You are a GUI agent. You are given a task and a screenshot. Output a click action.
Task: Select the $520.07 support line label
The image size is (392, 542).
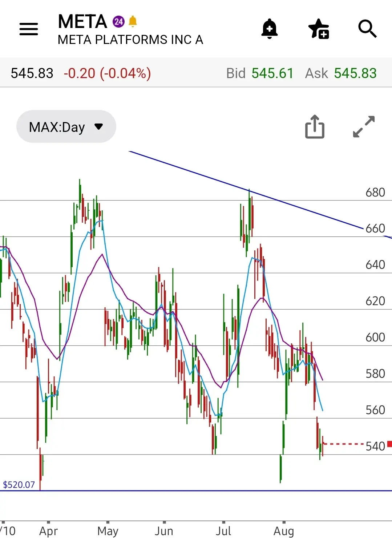coord(19,485)
